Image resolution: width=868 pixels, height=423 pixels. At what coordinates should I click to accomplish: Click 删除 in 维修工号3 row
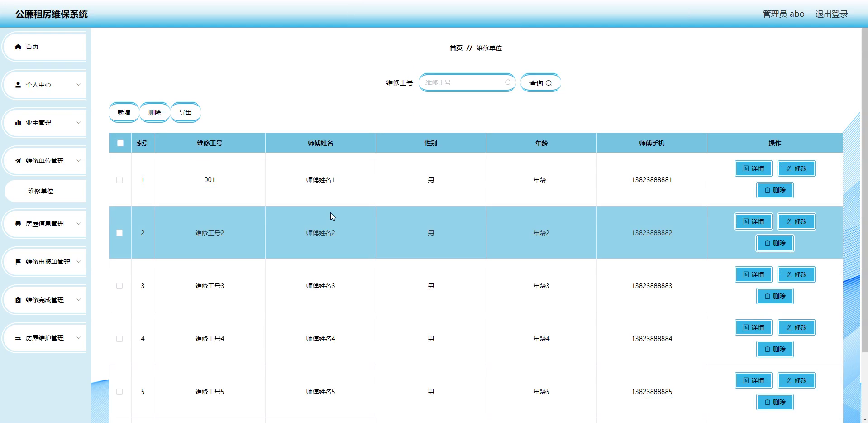[x=775, y=296]
